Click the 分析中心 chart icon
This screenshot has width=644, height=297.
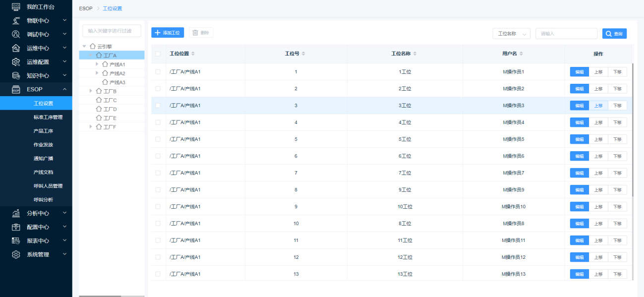tap(16, 213)
